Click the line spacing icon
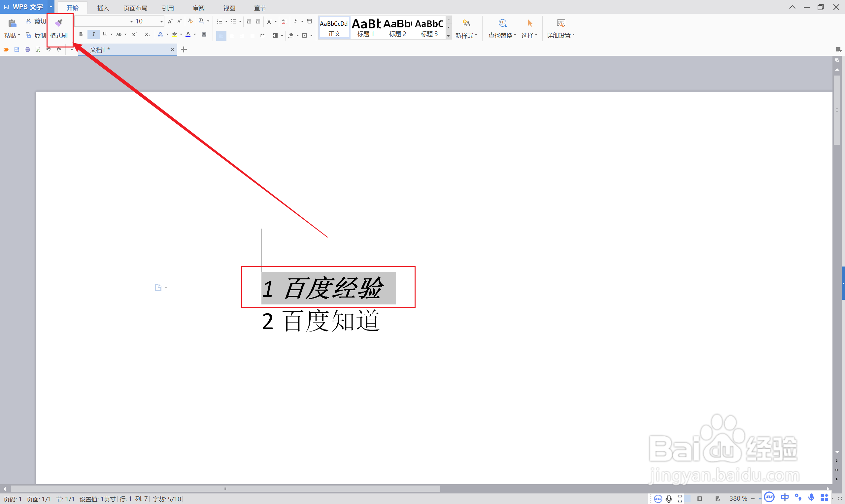 click(275, 35)
